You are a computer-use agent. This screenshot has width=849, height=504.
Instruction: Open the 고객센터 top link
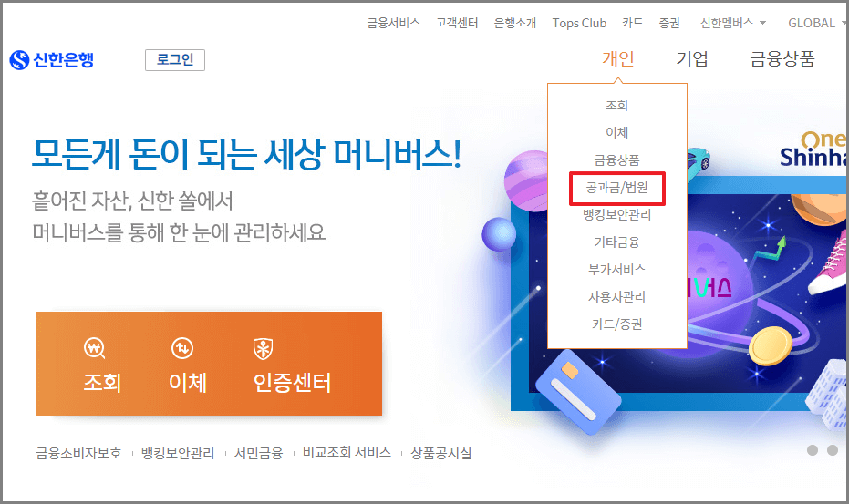pyautogui.click(x=457, y=23)
